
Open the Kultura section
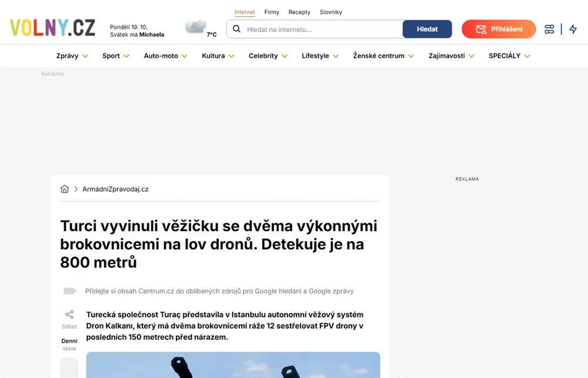(x=213, y=56)
